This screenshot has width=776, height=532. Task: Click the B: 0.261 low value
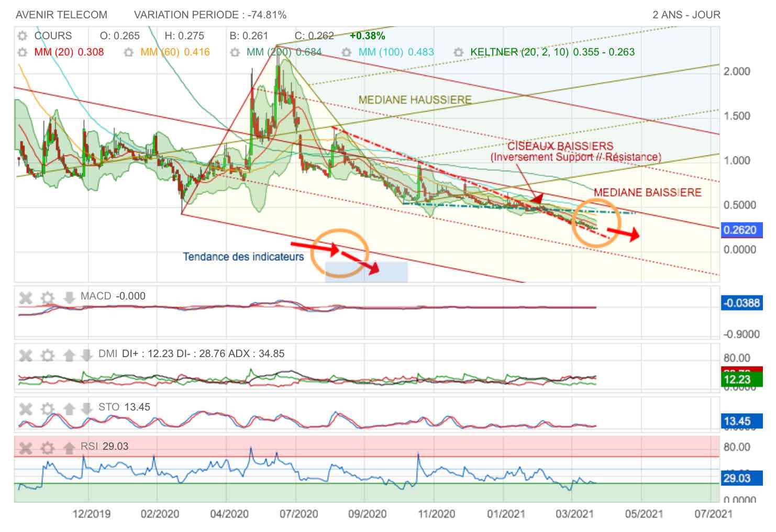tap(249, 36)
